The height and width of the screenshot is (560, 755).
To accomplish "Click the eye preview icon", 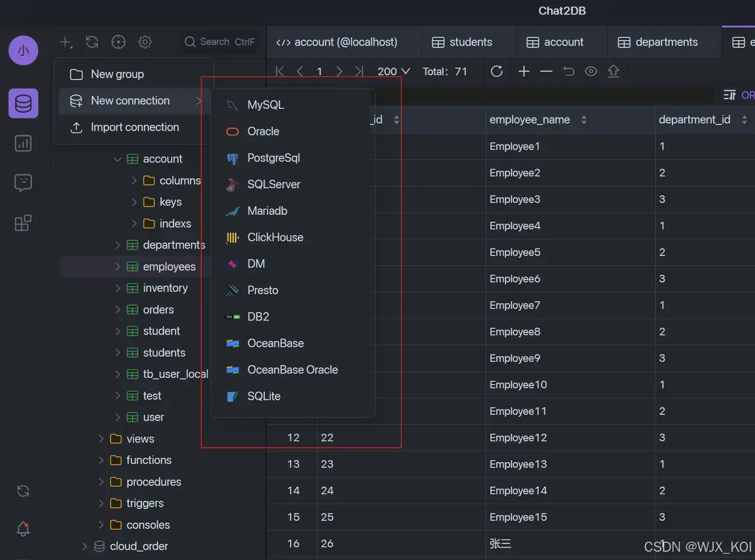I will click(591, 71).
